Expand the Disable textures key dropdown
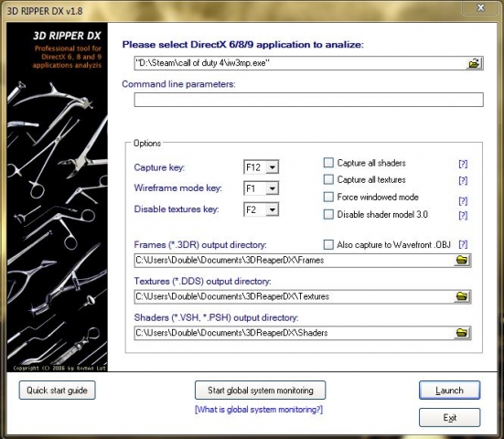Screen dimensions: 504x439 pyautogui.click(x=273, y=209)
